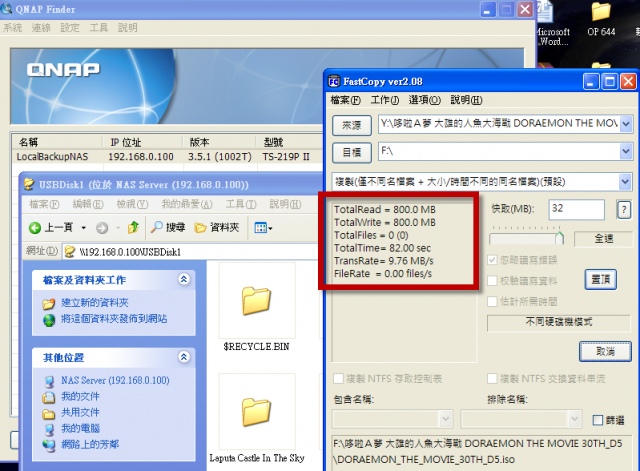Click the TS-219P II model cell
The height and width of the screenshot is (471, 640).
[286, 157]
